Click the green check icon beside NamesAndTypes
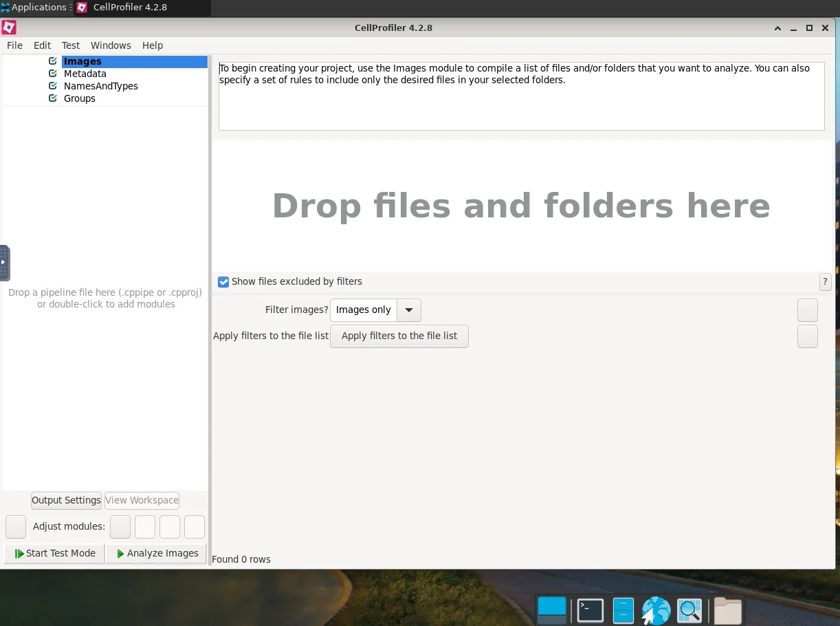840x626 pixels. tap(53, 86)
